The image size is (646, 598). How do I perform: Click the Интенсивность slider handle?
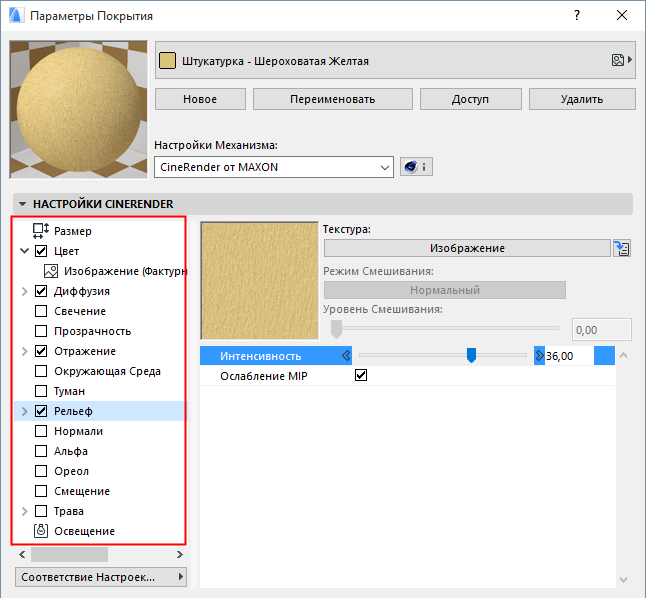471,355
